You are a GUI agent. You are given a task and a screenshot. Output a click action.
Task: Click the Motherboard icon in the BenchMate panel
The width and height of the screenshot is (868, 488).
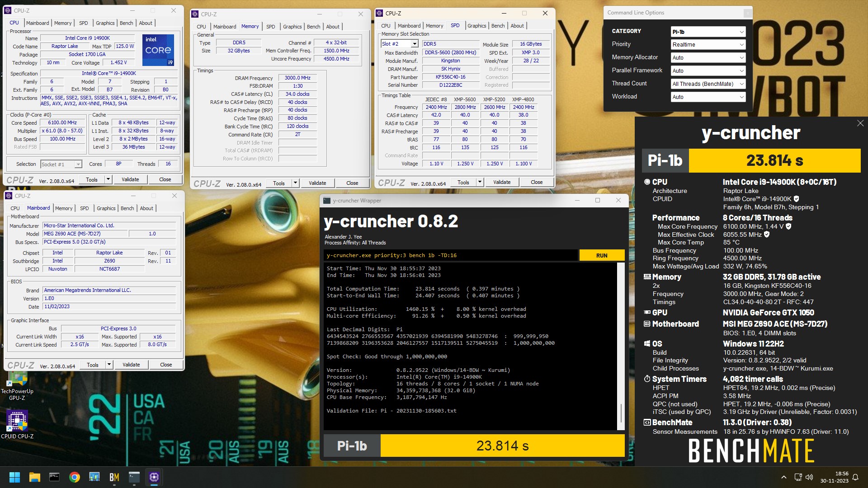click(647, 324)
